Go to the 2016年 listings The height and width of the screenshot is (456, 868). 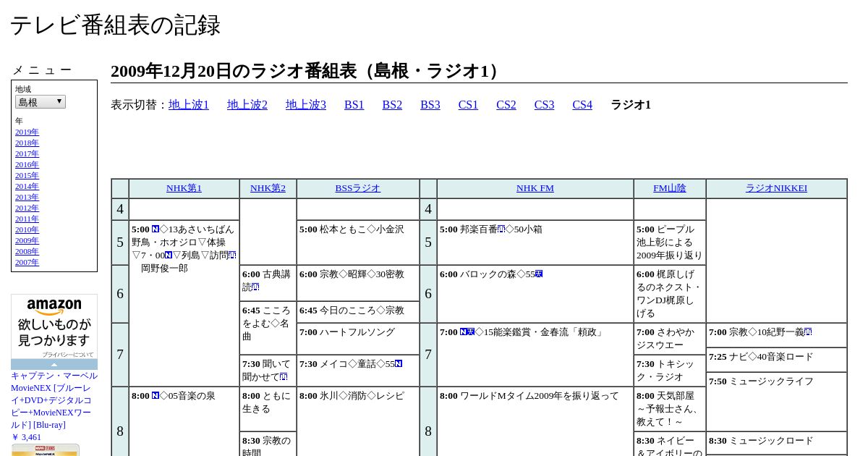pyautogui.click(x=27, y=164)
